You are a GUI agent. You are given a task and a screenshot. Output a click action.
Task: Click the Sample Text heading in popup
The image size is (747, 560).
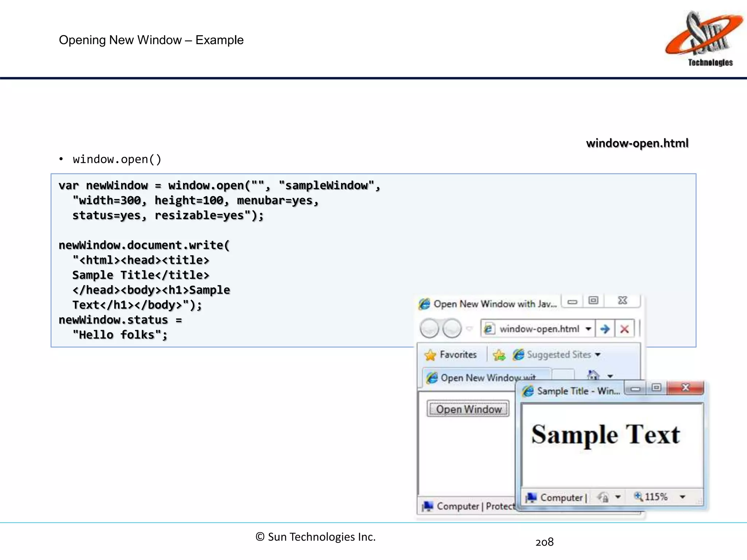click(x=606, y=435)
